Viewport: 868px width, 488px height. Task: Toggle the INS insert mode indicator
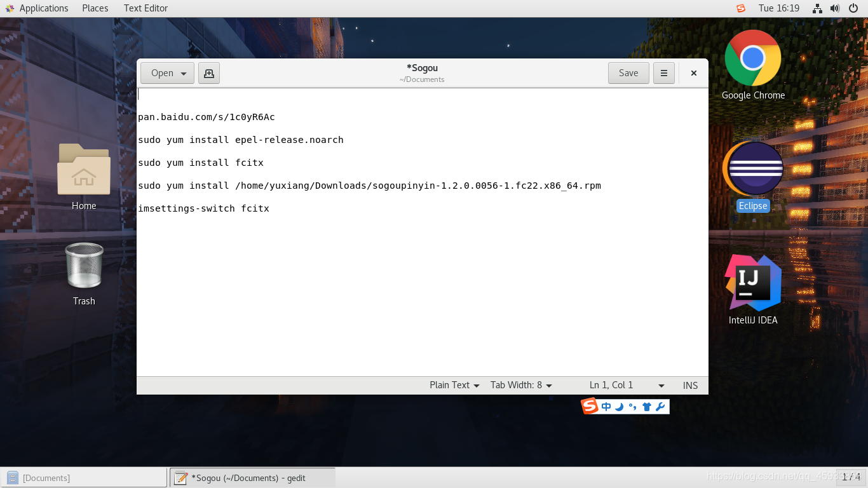click(x=690, y=386)
